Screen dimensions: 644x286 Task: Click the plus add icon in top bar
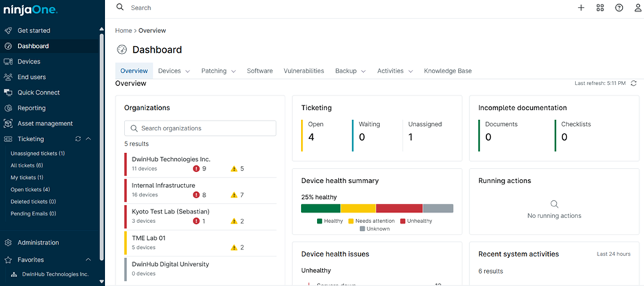[x=581, y=8]
